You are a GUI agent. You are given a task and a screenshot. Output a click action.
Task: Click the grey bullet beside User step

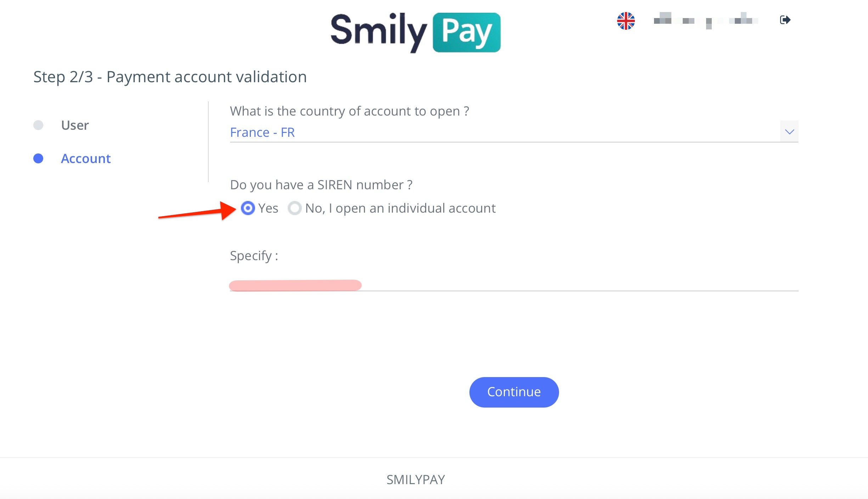coord(38,125)
